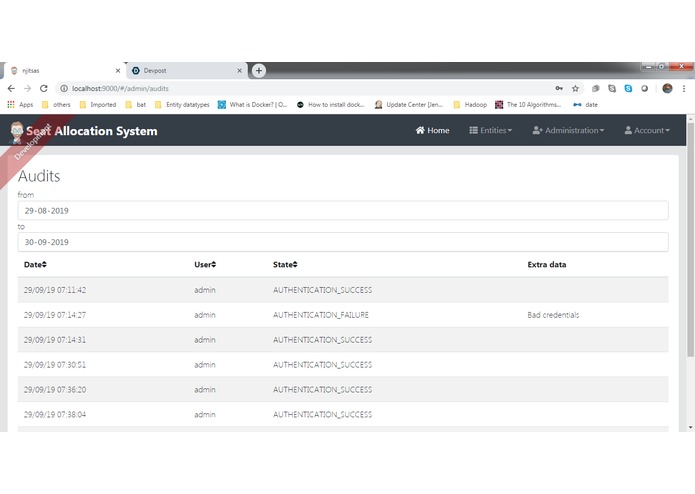Close the njitsas tab
695x494 pixels.
click(x=118, y=70)
